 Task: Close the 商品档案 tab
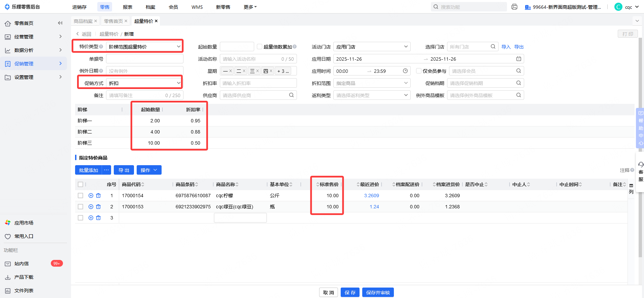(x=96, y=21)
